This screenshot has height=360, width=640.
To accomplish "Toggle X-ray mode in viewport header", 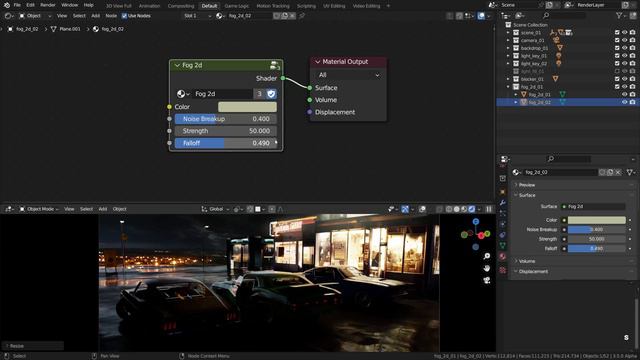I will (x=439, y=209).
